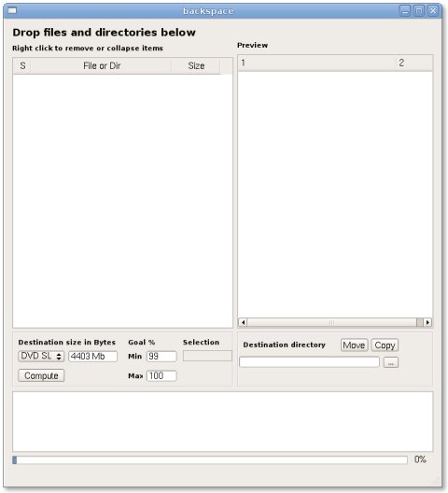
Task: Open the DVD SL media type dropdown
Action: click(41, 357)
